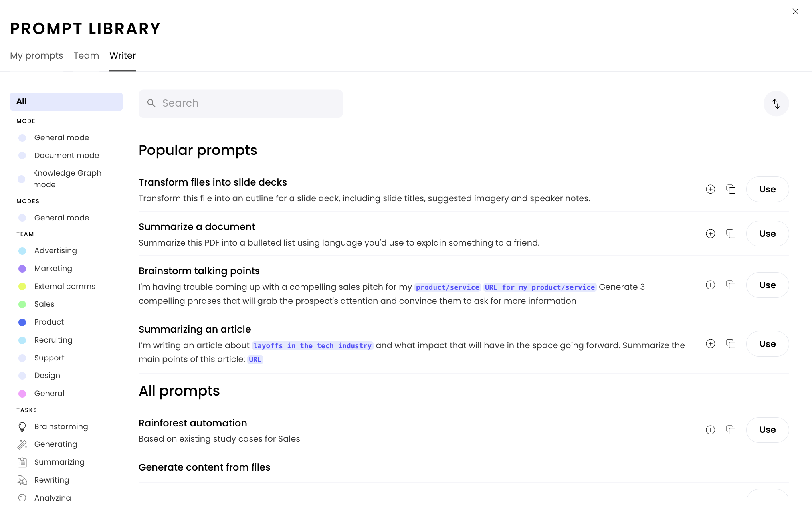Use the Rainforest automation prompt
Image resolution: width=812 pixels, height=511 pixels.
[767, 430]
